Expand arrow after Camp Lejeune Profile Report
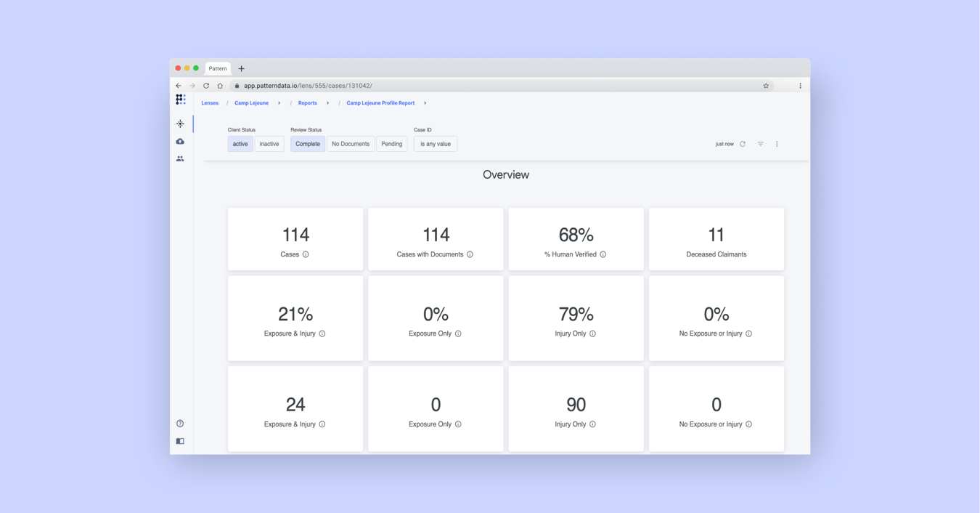This screenshot has width=980, height=513. coord(425,103)
